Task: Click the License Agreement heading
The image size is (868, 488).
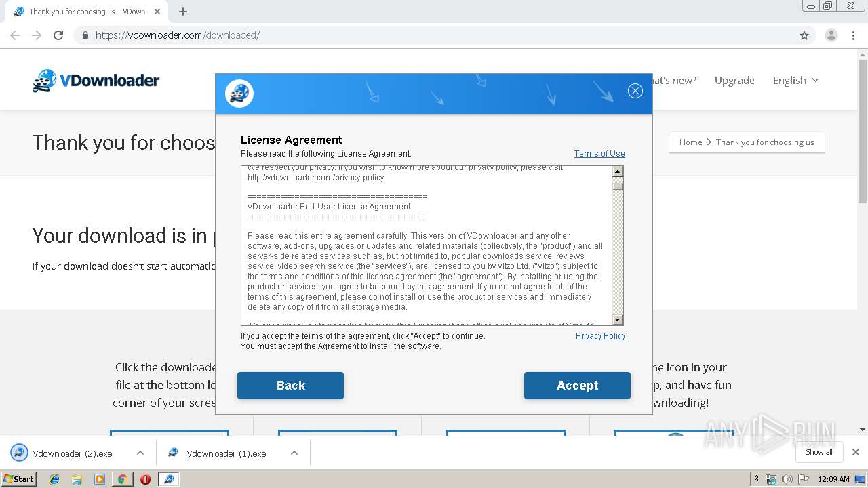Action: click(291, 140)
